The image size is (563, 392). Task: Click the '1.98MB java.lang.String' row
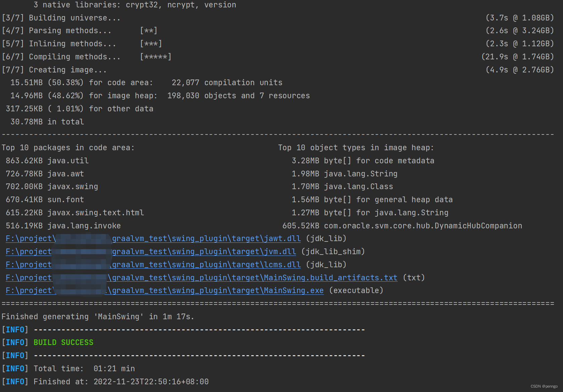tap(345, 174)
